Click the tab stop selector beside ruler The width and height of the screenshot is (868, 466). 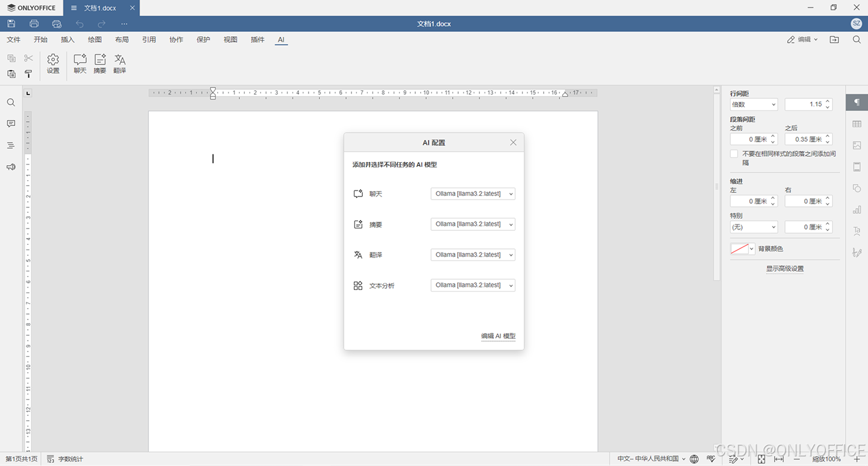(28, 93)
